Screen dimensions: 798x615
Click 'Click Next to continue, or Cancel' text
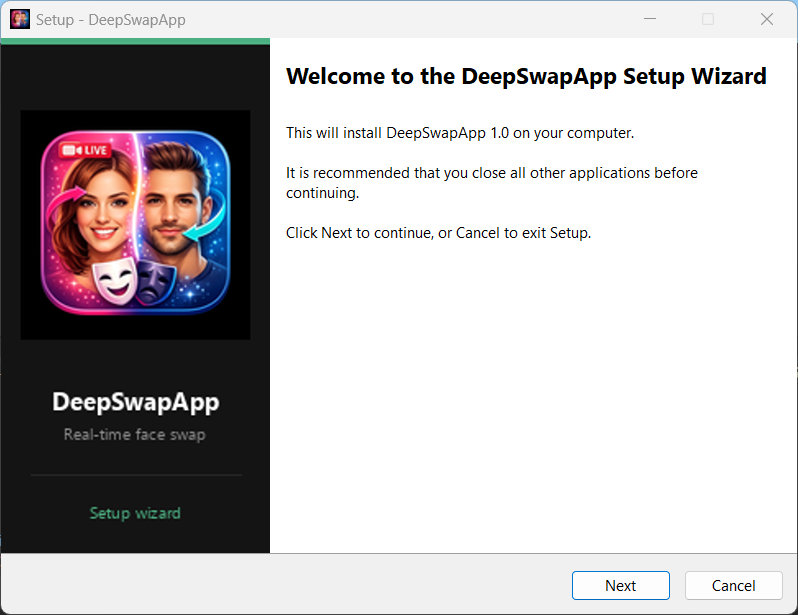pos(438,233)
